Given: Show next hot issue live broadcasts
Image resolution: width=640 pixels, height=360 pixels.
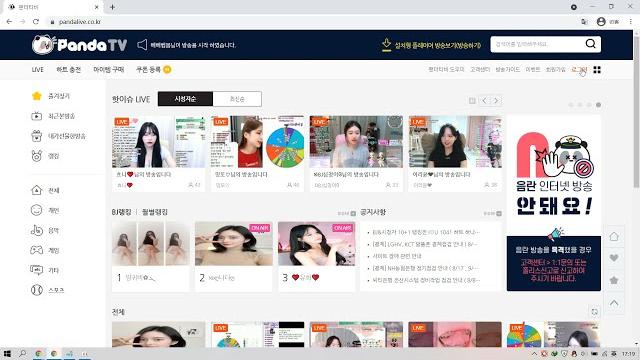Looking at the screenshot, I should pyautogui.click(x=496, y=100).
